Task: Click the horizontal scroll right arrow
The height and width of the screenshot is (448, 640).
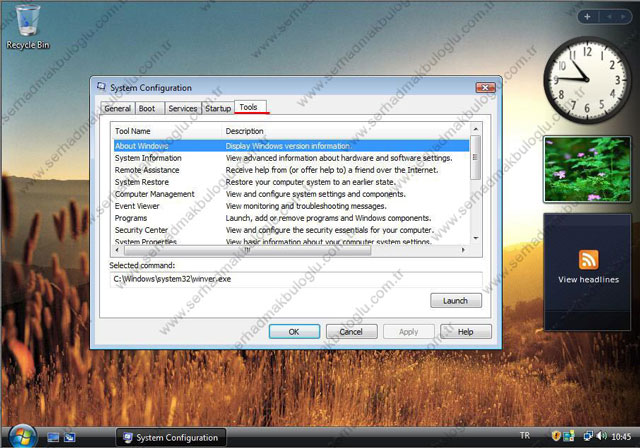Action: point(463,250)
